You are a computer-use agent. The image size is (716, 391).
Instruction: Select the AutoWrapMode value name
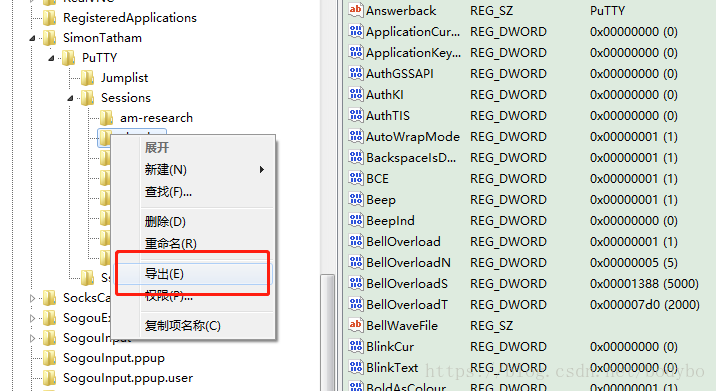(413, 137)
